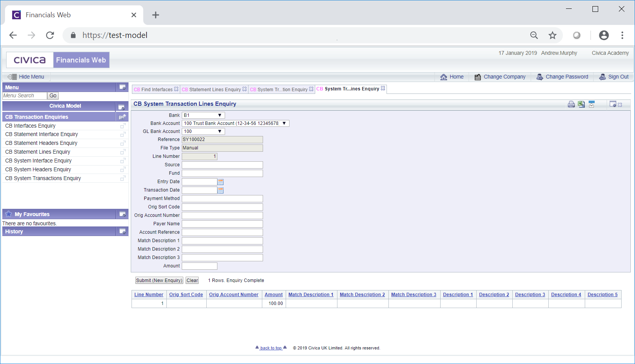Collapse the Menu panel header icon

(123, 87)
